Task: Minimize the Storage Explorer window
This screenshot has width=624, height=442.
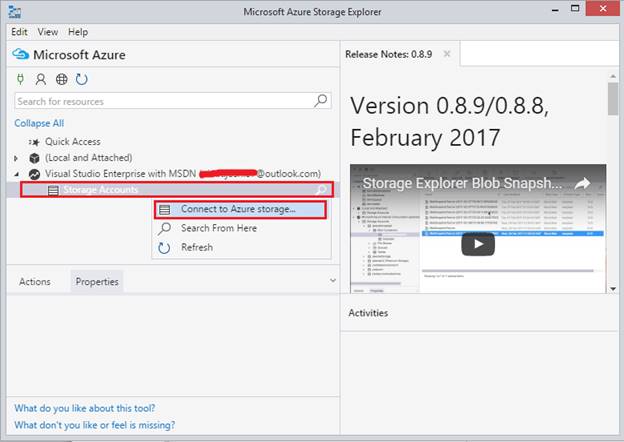Action: pyautogui.click(x=555, y=10)
